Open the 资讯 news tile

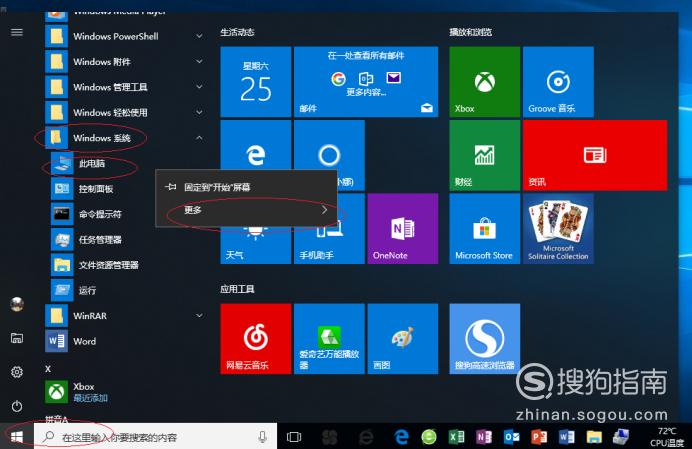[595, 155]
